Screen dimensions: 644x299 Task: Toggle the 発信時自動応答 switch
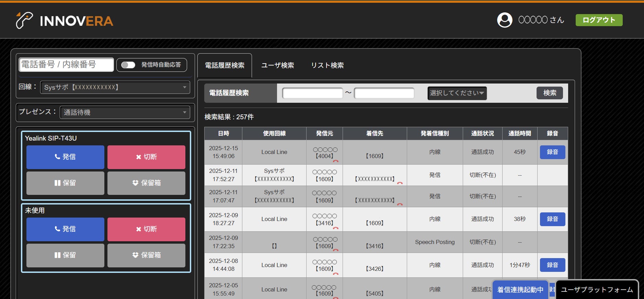(x=128, y=65)
